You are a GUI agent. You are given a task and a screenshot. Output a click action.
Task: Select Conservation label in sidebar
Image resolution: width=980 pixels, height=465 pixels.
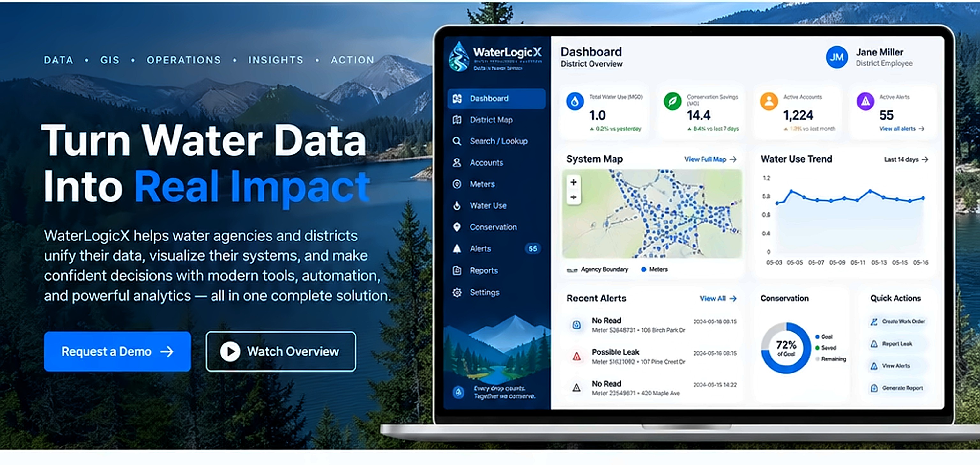click(493, 227)
